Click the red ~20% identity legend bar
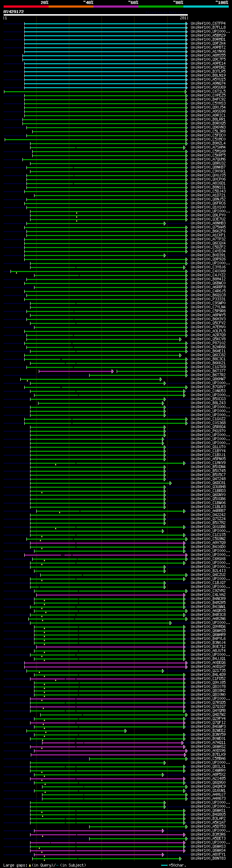The width and height of the screenshot is (232, 868). coord(26,7)
